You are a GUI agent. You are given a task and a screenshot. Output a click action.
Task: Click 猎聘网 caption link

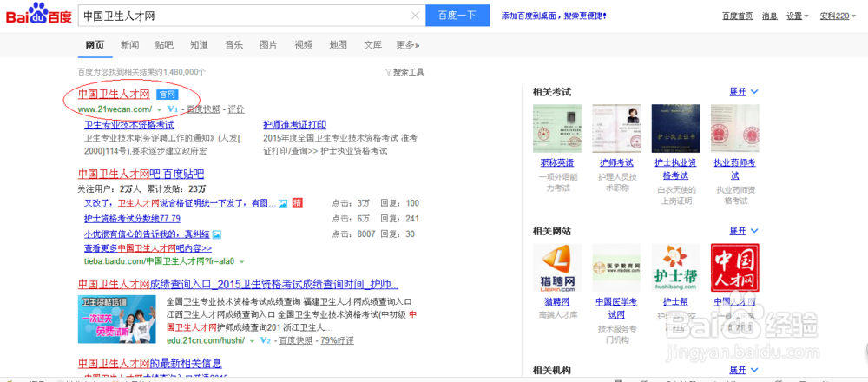(557, 302)
